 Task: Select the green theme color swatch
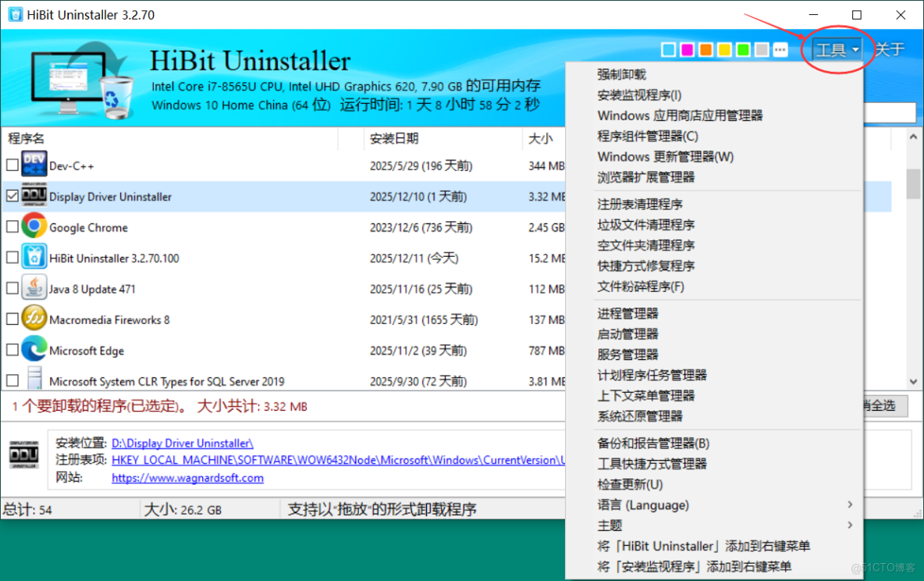point(743,49)
